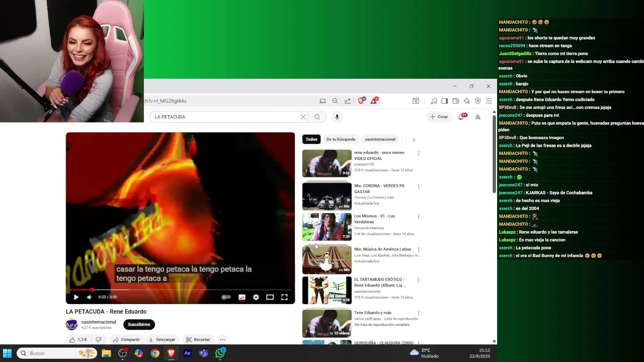The image size is (644, 362).
Task: Open options for Mix: Música de América Latina
Action: [x=419, y=250]
